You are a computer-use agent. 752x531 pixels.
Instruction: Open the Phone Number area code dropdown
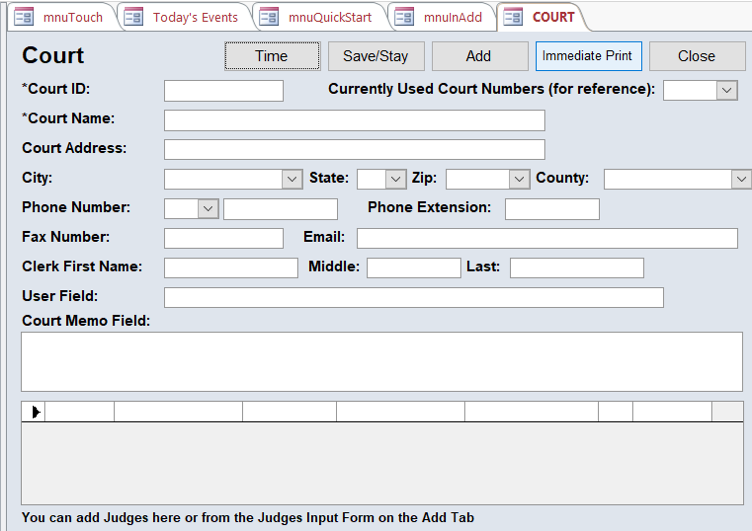click(208, 209)
